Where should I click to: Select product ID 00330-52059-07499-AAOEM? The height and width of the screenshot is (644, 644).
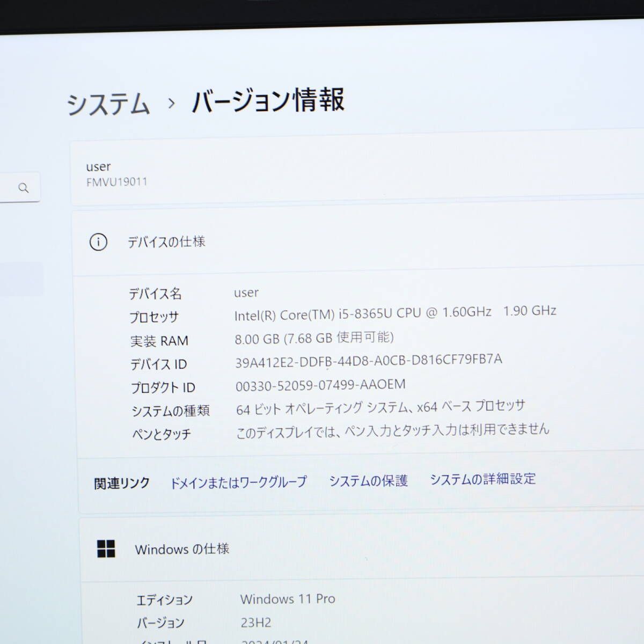pos(320,385)
